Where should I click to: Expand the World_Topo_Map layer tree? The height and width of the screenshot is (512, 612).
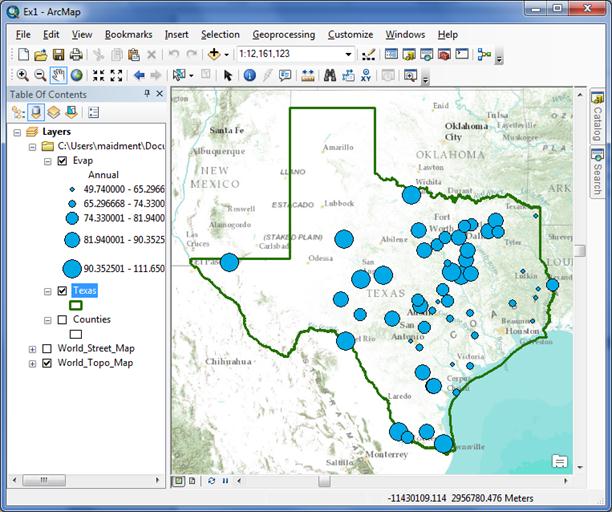[34, 364]
